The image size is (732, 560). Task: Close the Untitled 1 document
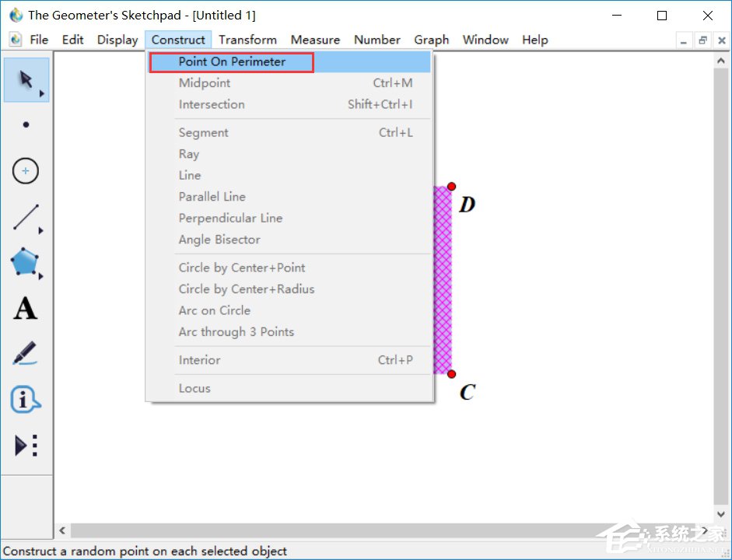point(722,40)
